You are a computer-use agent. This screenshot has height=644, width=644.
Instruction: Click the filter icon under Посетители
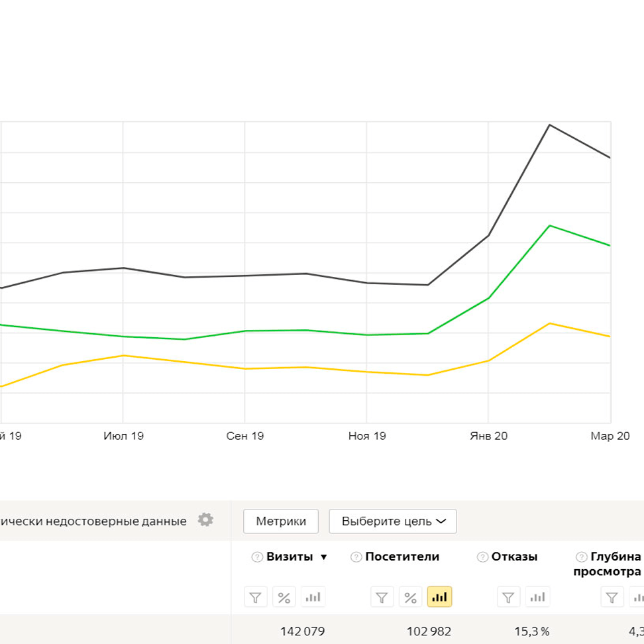[x=382, y=597]
